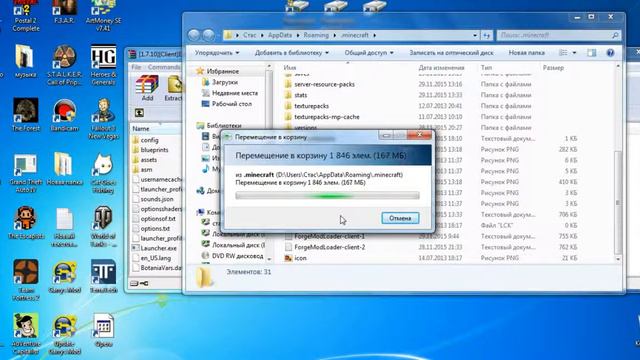
Task: Open the Общий доступ dropdown
Action: [369, 53]
